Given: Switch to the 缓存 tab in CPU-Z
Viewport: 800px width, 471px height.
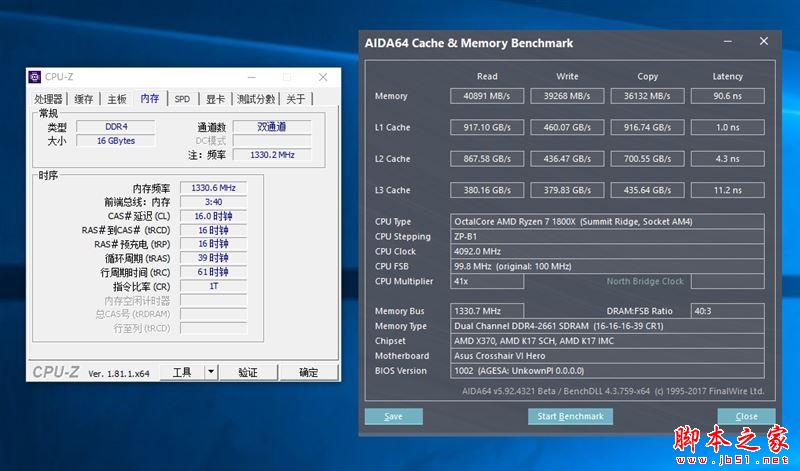Looking at the screenshot, I should click(x=84, y=99).
